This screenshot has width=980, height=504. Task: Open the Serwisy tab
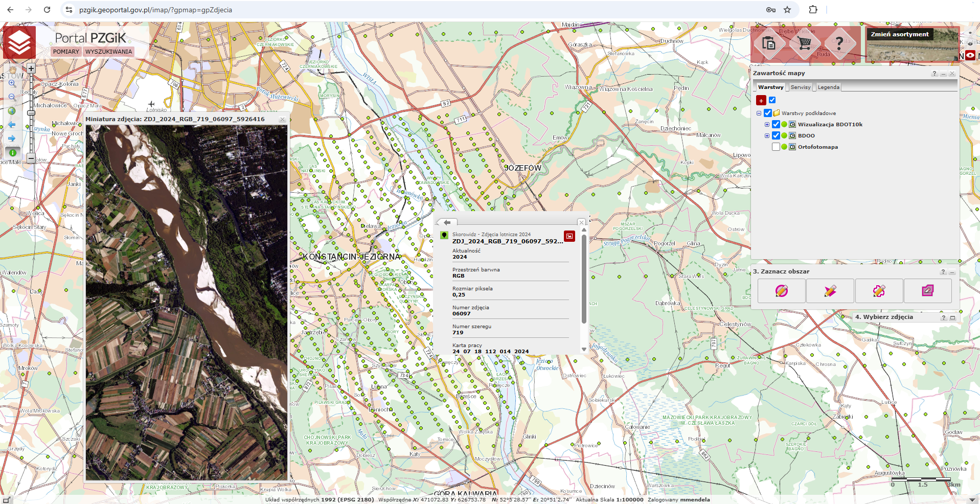click(x=801, y=87)
